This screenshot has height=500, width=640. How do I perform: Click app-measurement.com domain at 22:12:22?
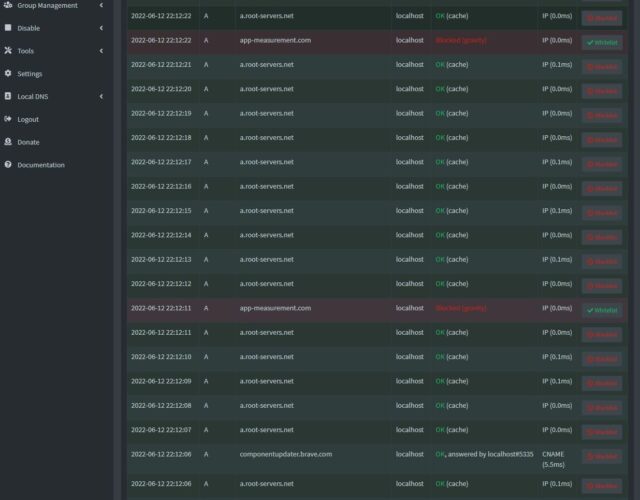(x=275, y=40)
